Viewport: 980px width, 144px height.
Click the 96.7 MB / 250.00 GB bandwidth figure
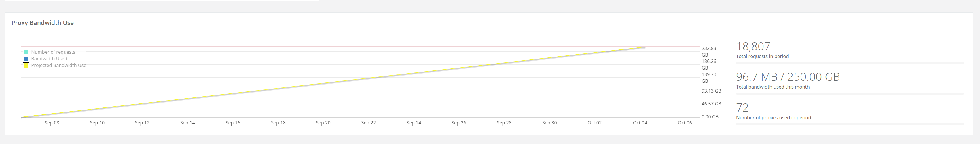point(788,77)
